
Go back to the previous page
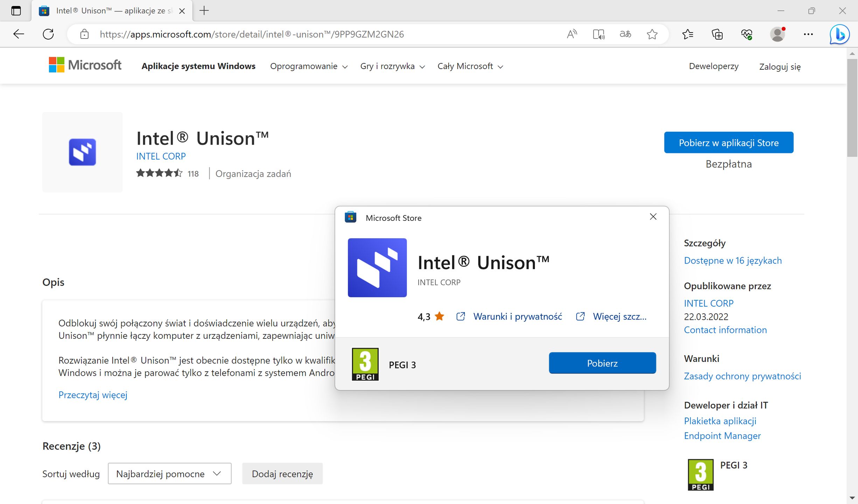coord(18,34)
